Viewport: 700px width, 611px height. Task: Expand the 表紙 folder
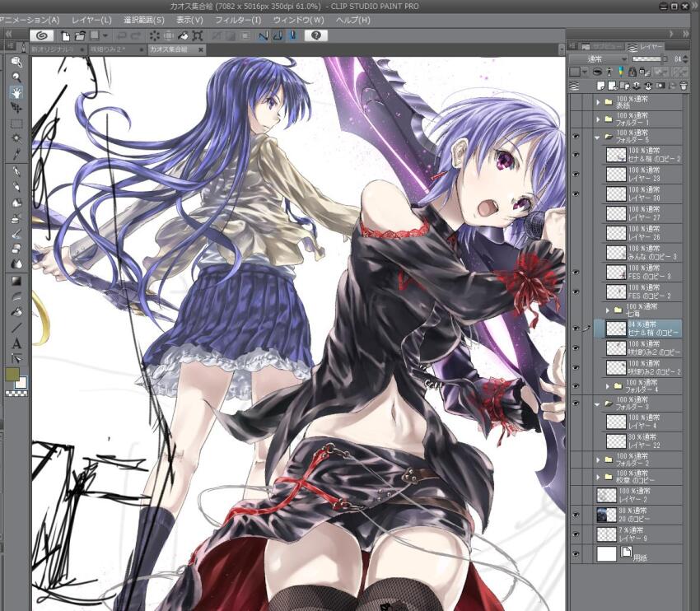pyautogui.click(x=598, y=102)
